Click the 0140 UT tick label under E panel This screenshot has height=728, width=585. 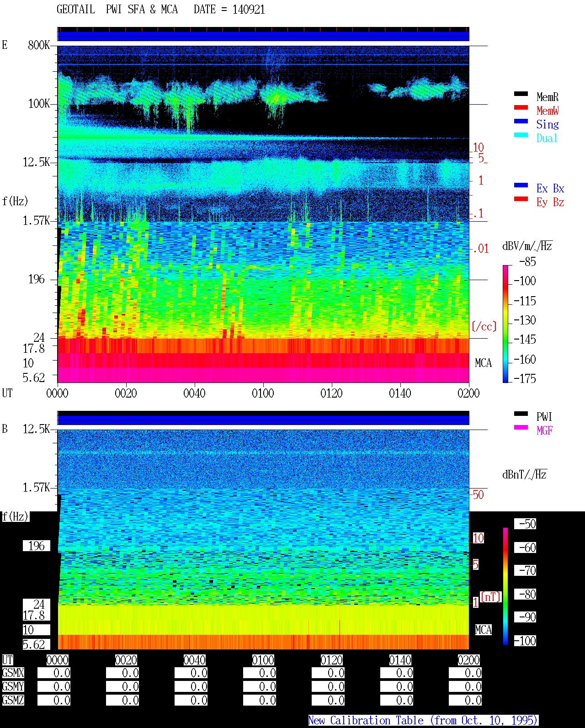[x=400, y=393]
